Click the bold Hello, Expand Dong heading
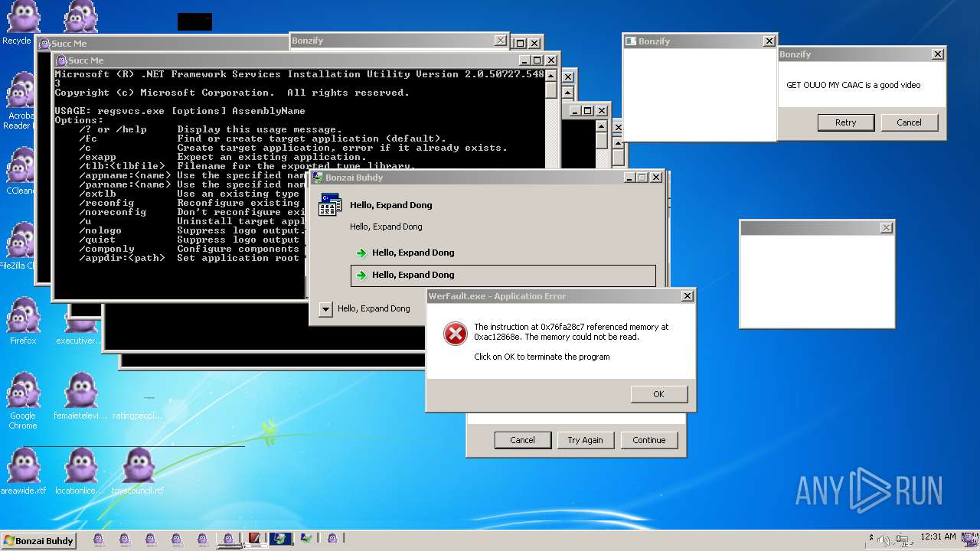 [x=390, y=205]
